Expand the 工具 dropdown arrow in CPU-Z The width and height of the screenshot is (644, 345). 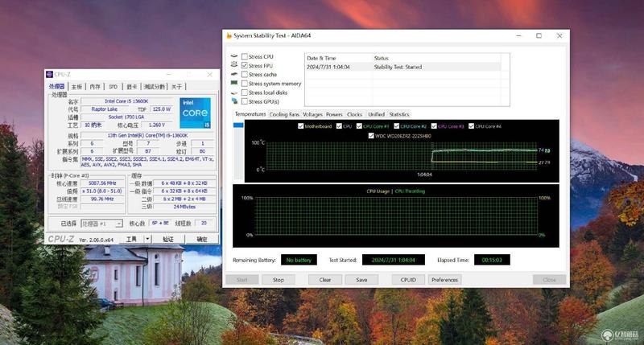pos(147,239)
